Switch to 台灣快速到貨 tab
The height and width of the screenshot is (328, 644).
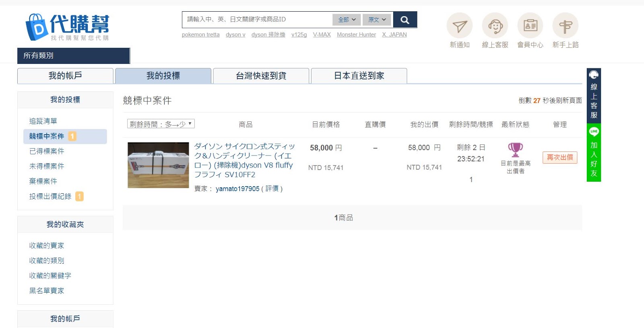(261, 76)
